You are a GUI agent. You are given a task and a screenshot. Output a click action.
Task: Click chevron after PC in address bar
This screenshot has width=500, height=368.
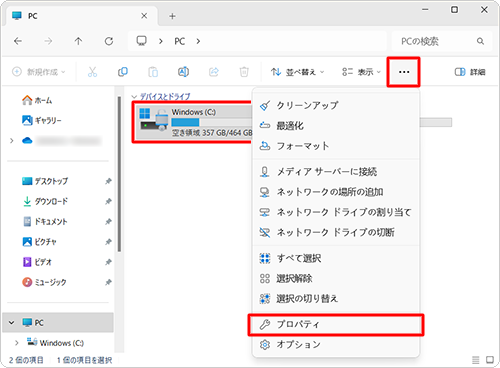pos(198,41)
